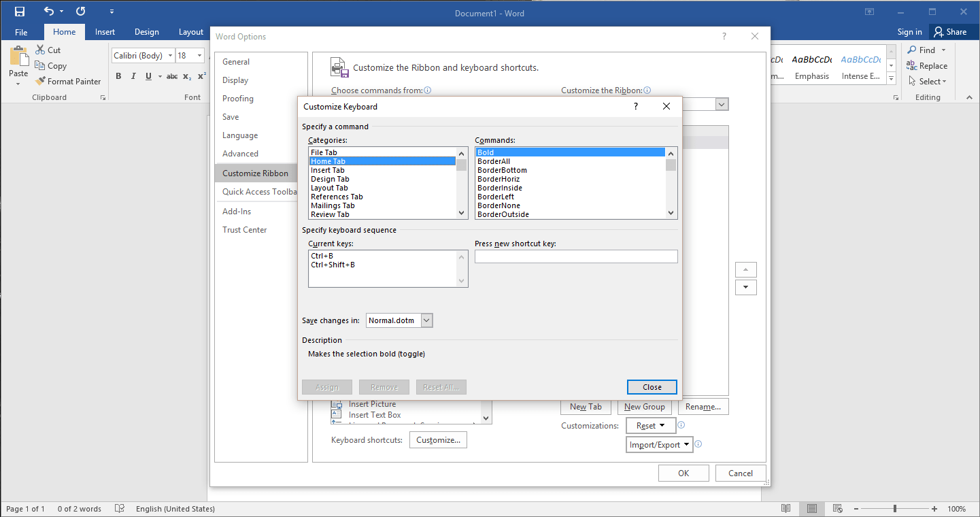Switch to Web Layout view icon

click(838, 509)
